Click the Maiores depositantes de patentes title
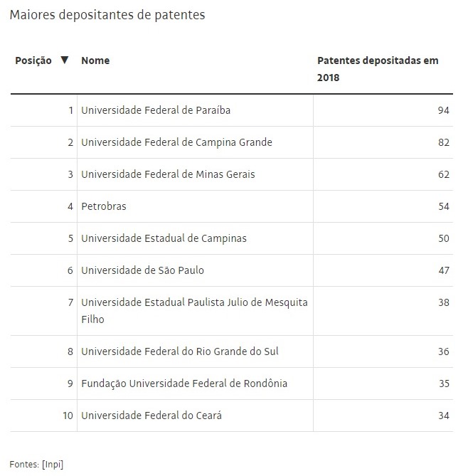Viewport: 468px width, 476px height. [107, 15]
